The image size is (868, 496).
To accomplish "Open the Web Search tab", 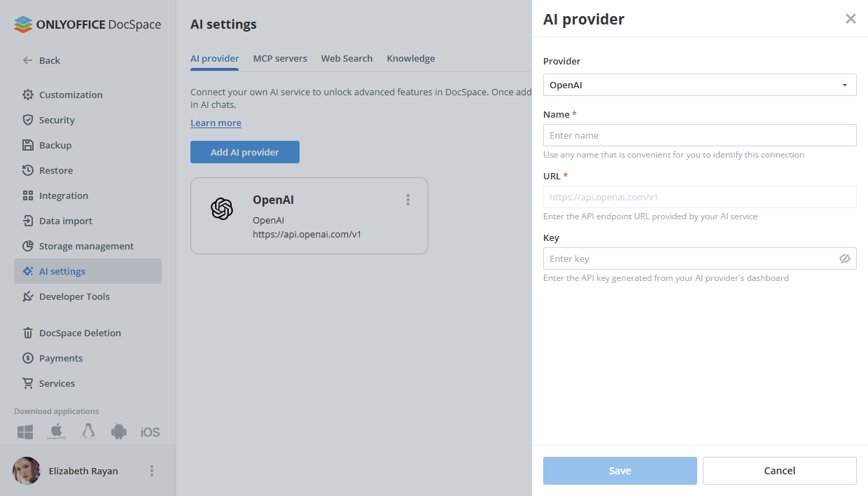I will [346, 58].
